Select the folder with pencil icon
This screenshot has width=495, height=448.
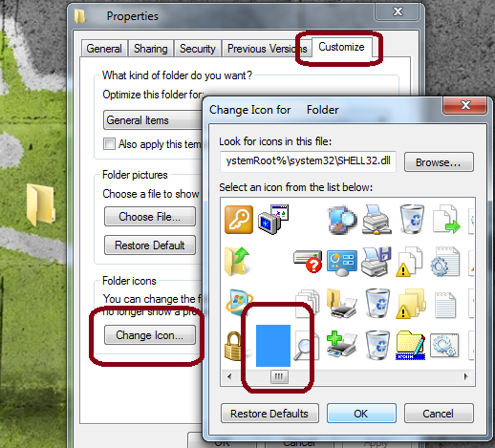coord(411,346)
